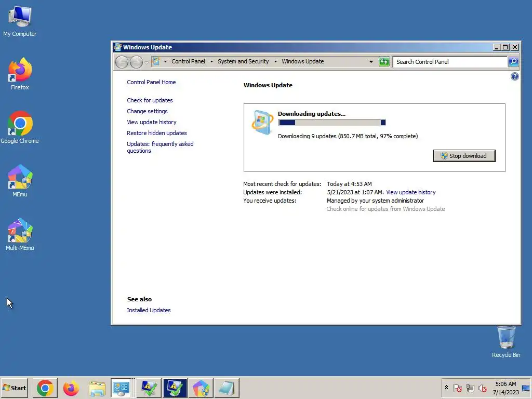Open Restore hidden updates link
The width and height of the screenshot is (532, 399).
[x=157, y=133]
